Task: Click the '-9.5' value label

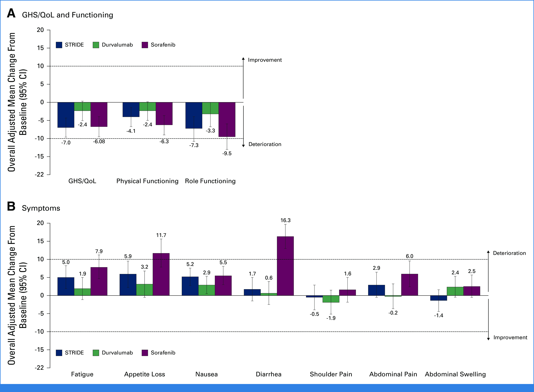Action: [227, 153]
